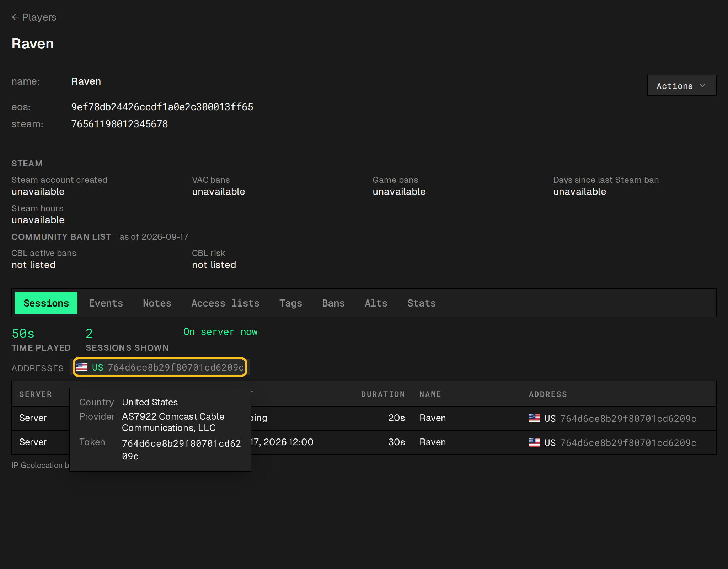Click the 50s time played value
Viewport: 728px width, 569px height.
point(23,334)
